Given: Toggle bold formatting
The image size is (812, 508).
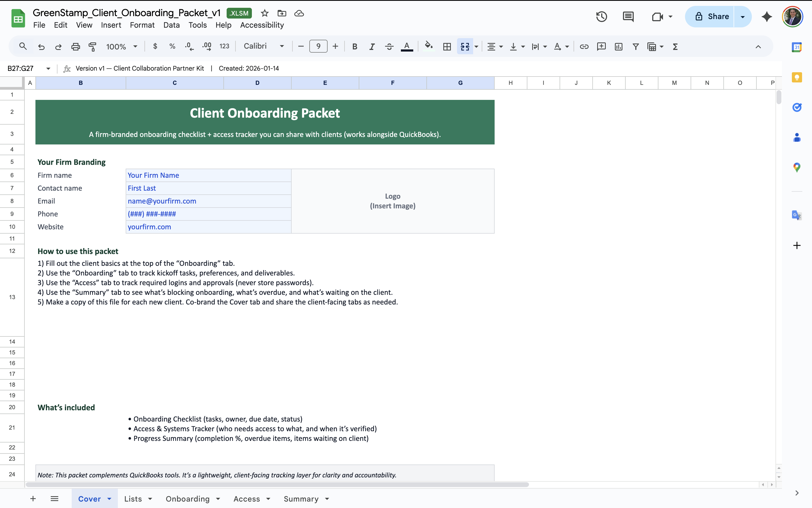Looking at the screenshot, I should (354, 46).
